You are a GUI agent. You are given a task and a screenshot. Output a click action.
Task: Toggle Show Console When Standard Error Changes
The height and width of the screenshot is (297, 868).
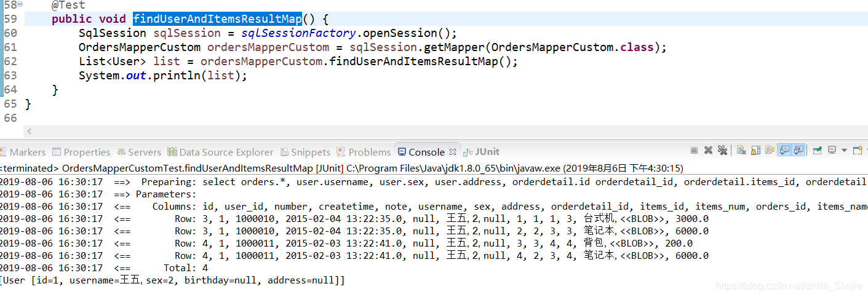[x=798, y=150]
